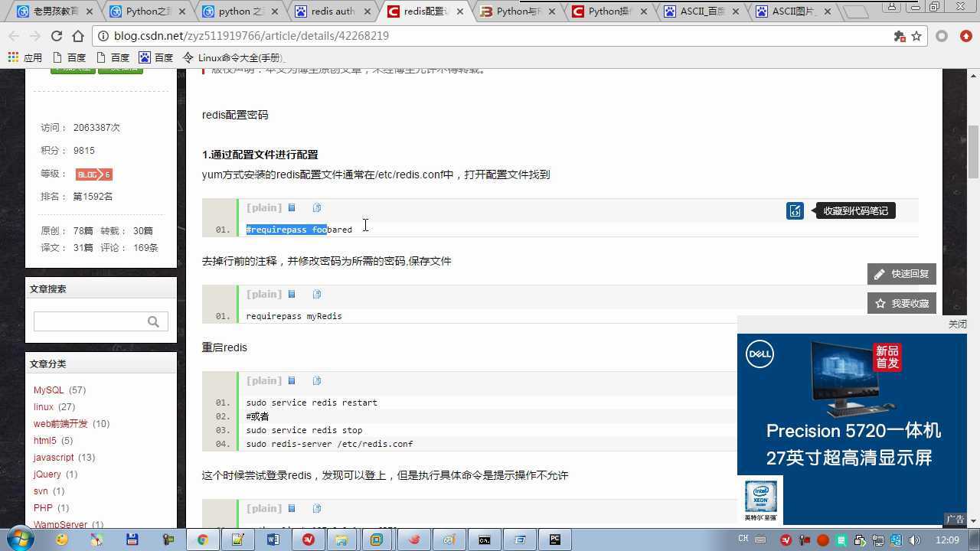
Task: Open the web前端开发 category link
Action: [x=60, y=424]
